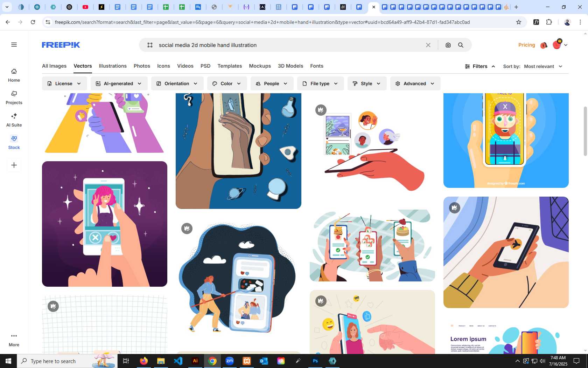Switch to Videos tab
This screenshot has height=368, width=588.
pos(185,66)
